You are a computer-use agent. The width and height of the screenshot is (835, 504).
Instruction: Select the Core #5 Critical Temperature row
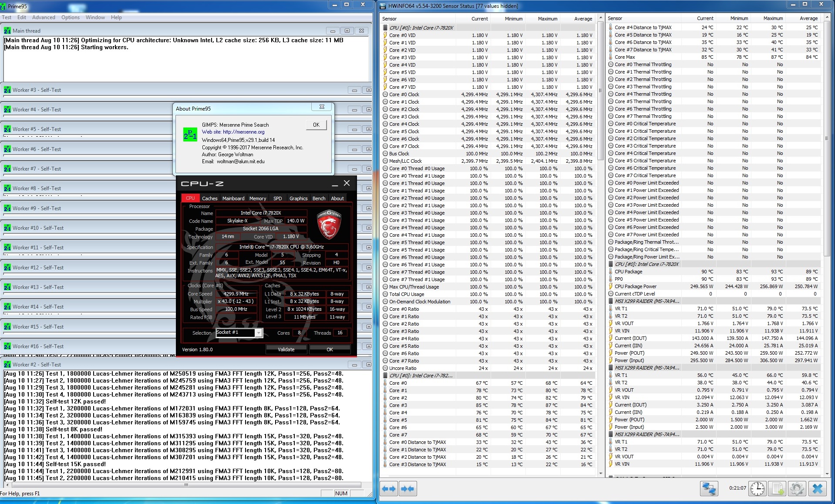714,161
